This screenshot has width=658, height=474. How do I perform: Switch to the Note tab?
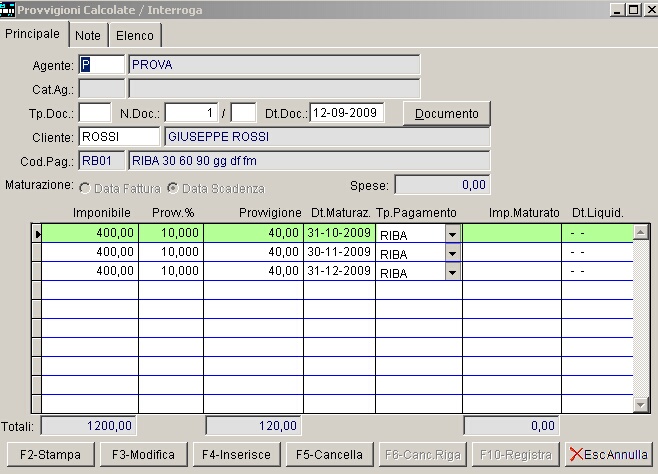pos(88,36)
